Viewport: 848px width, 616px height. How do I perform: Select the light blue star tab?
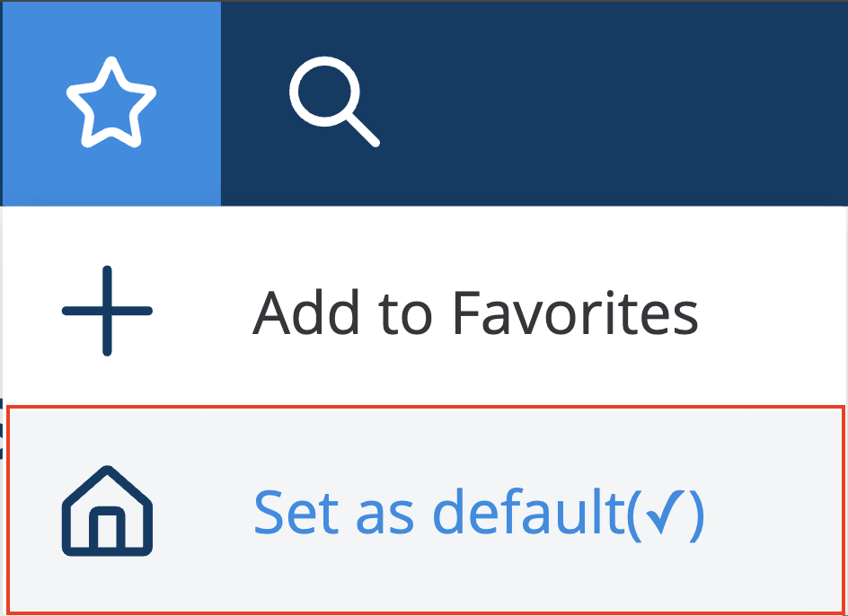pos(111,104)
